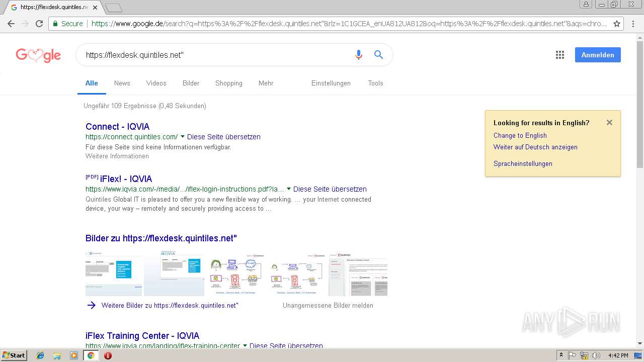Open iFlex Training Center - IQVIA result
The width and height of the screenshot is (644, 362).
pos(142,335)
